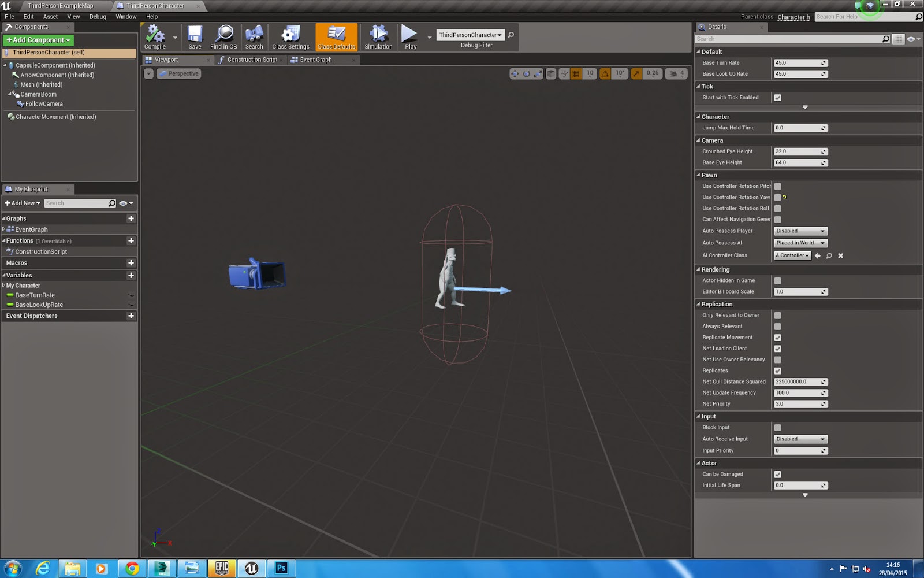Open Photoshop from the Windows taskbar
This screenshot has height=578, width=924.
point(281,568)
